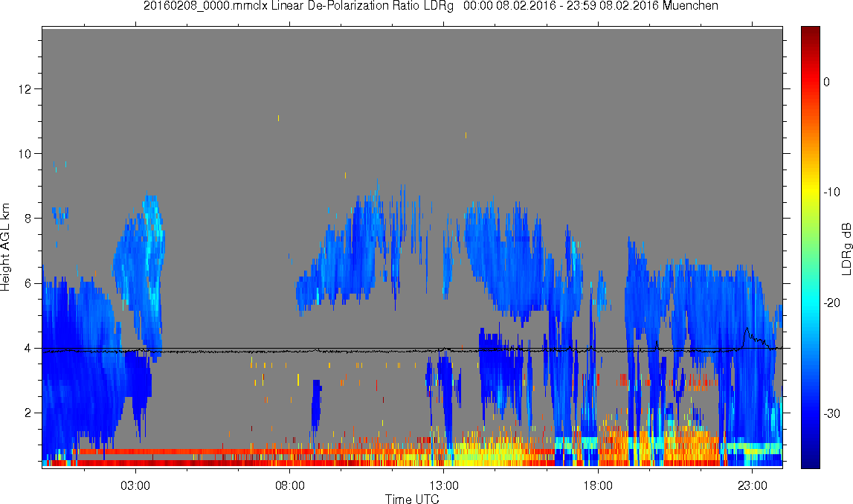The width and height of the screenshot is (853, 504).
Task: Click the '13:00' time axis label
Action: coord(443,485)
